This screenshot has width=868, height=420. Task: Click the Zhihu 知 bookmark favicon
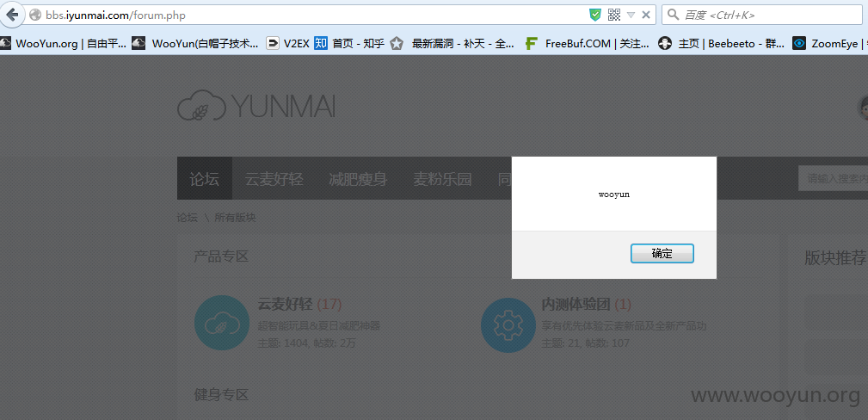[321, 43]
